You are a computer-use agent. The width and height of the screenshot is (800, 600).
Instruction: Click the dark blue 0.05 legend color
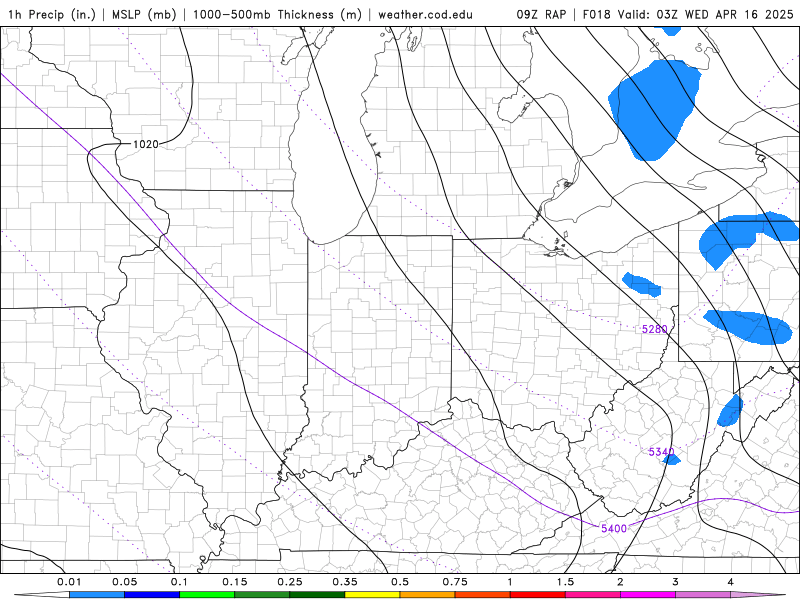pyautogui.click(x=152, y=595)
